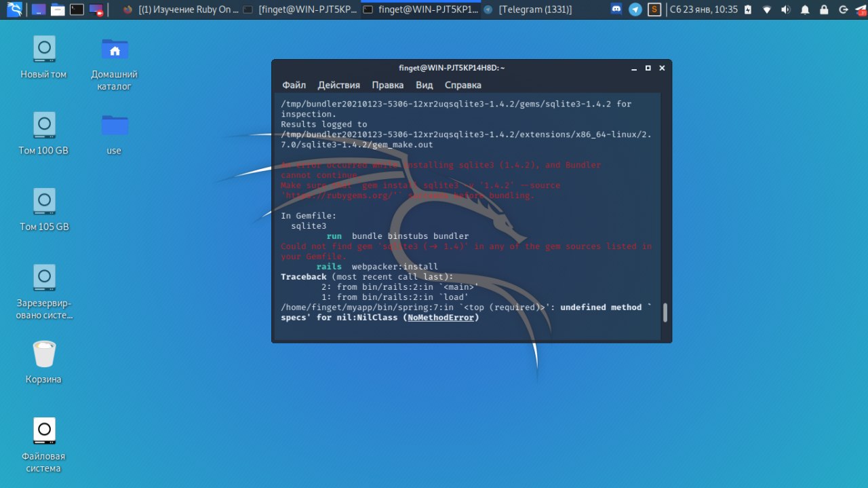Click the lock screen padlock icon
Screen dimensions: 868x488
[824, 10]
